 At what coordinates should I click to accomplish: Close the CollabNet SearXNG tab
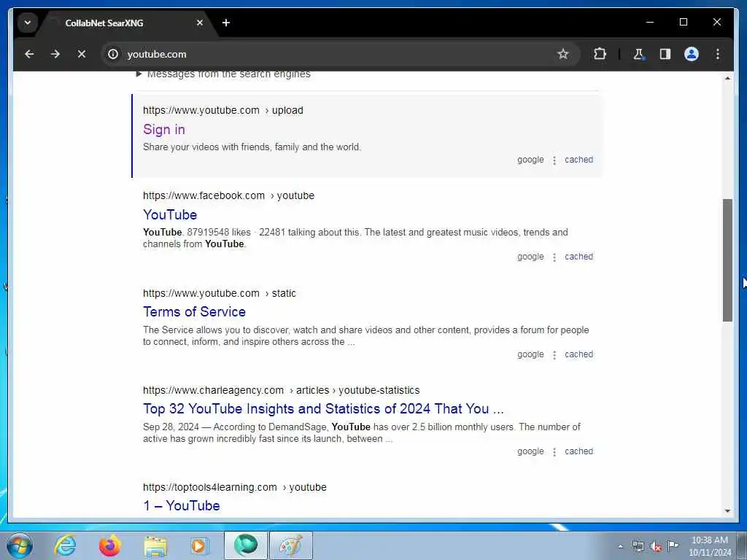coord(200,23)
